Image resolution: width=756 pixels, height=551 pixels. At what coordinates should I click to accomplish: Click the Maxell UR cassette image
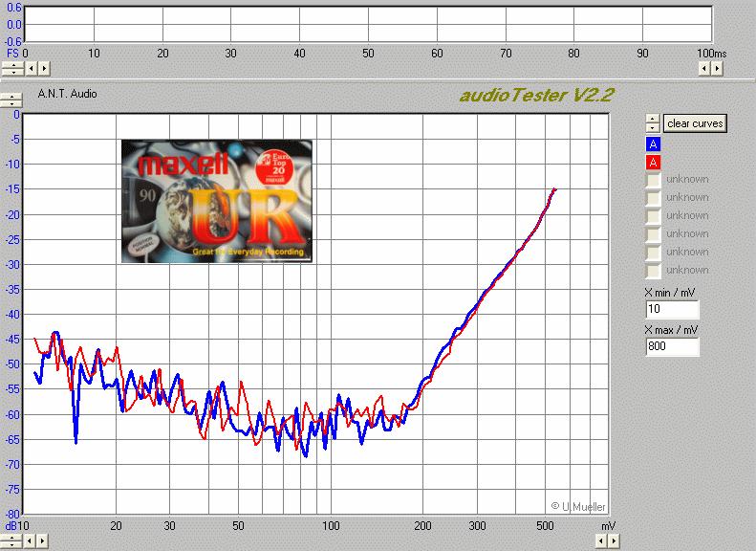217,201
